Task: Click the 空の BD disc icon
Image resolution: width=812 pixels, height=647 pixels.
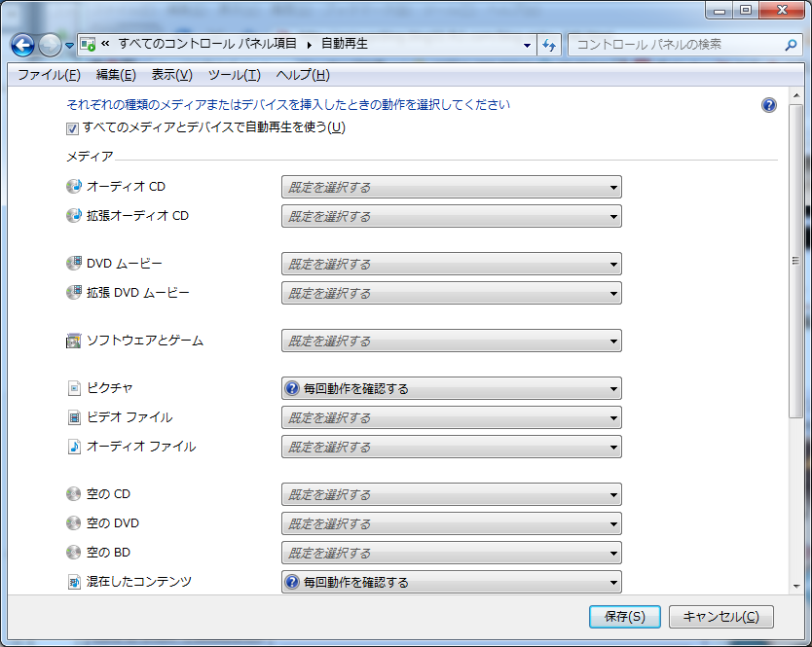Action: point(72,553)
